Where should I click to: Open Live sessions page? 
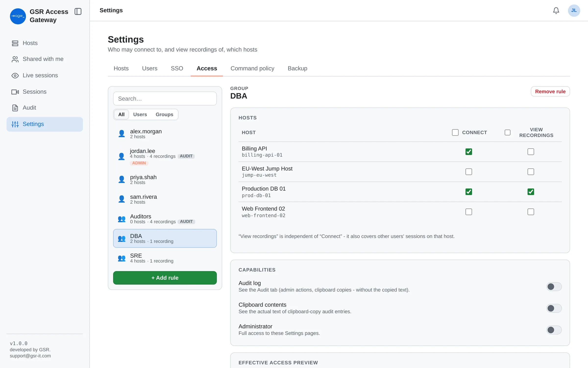tap(45, 76)
